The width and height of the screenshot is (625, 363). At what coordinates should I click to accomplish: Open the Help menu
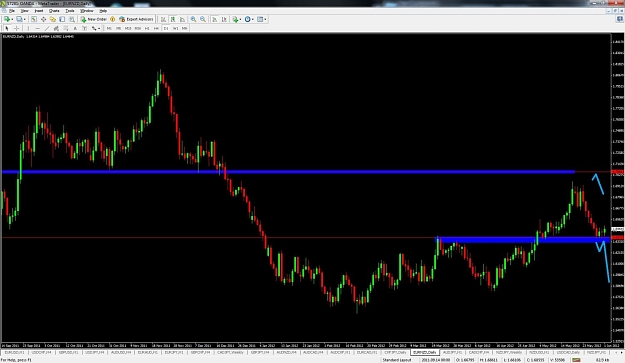[x=103, y=11]
